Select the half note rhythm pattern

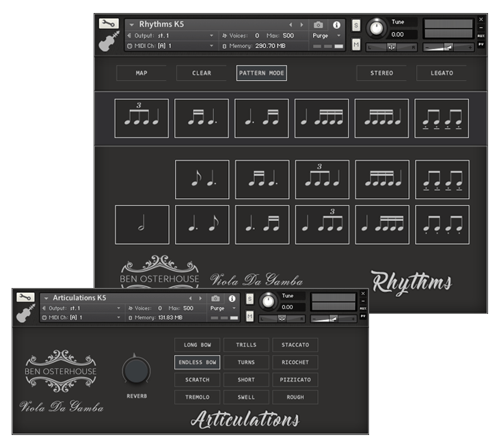(x=141, y=224)
